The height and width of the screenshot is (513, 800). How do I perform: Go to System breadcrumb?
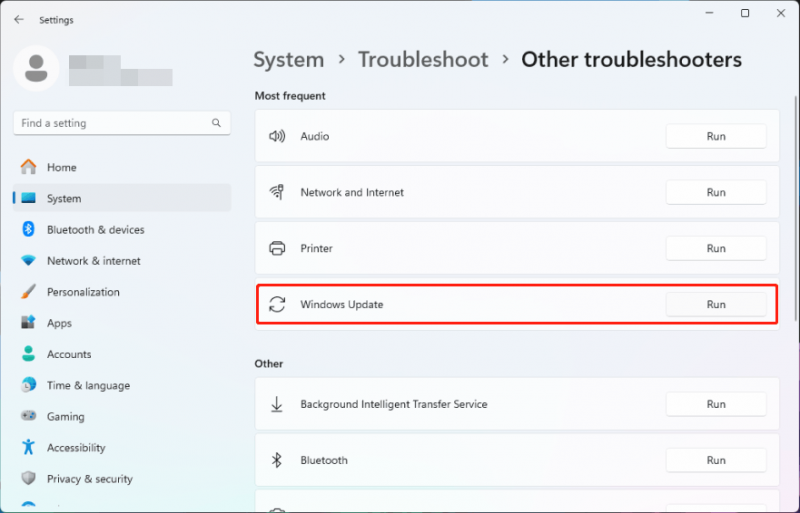(x=289, y=60)
